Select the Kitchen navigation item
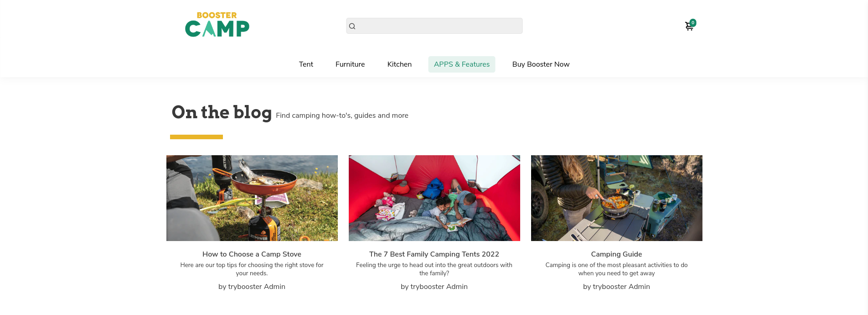The image size is (868, 315). (399, 64)
